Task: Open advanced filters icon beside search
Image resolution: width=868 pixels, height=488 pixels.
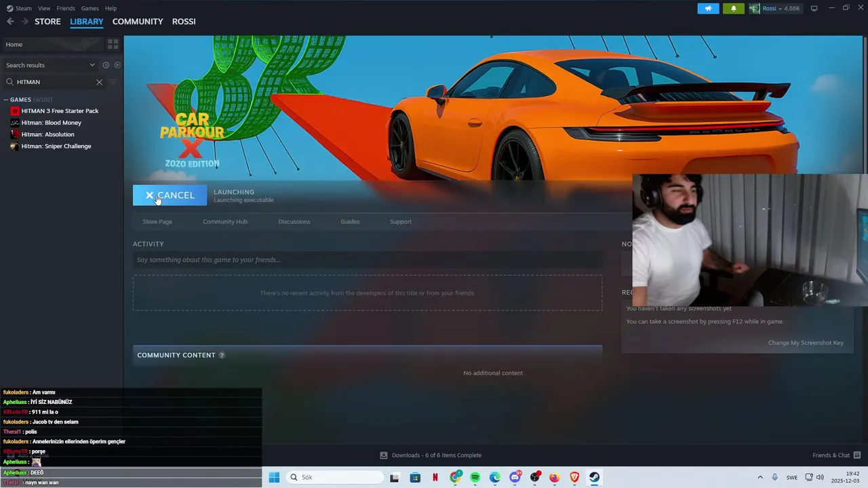Action: click(x=113, y=82)
